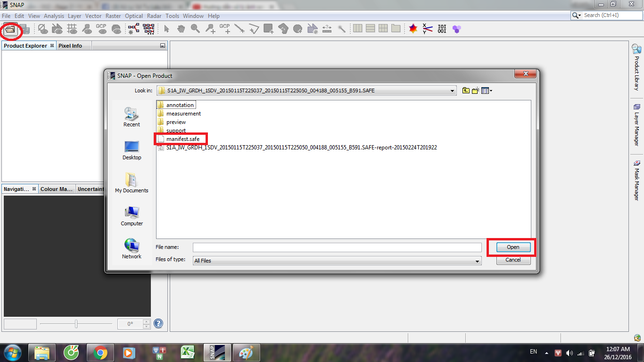Select the draw polygon tool
Image resolution: width=644 pixels, height=362 pixels.
coord(283,29)
